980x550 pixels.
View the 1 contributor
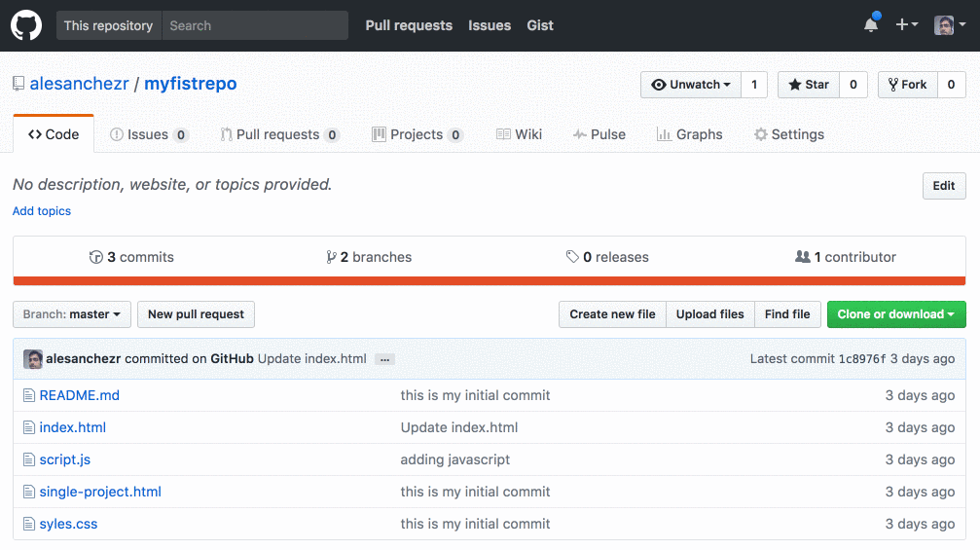pos(846,257)
